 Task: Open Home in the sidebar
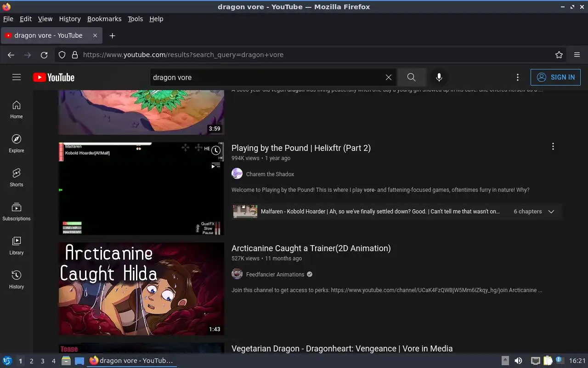click(17, 109)
